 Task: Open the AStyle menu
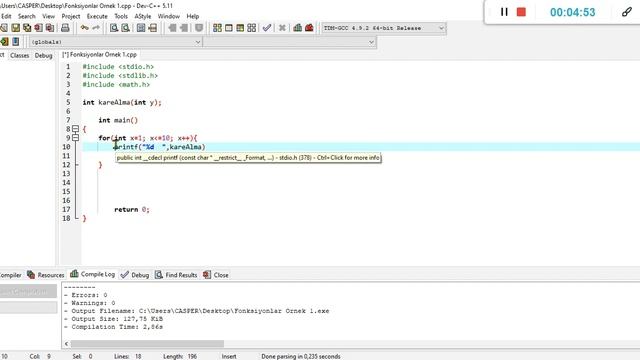point(143,16)
